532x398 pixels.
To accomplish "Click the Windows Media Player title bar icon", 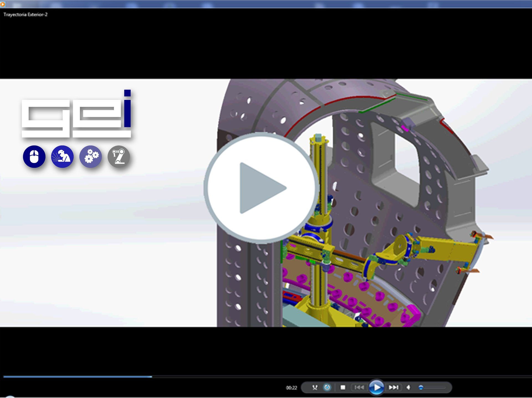I will (2, 4).
